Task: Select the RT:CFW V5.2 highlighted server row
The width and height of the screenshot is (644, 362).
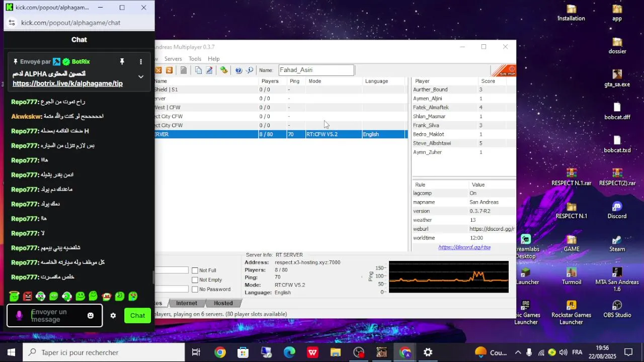Action: point(280,134)
